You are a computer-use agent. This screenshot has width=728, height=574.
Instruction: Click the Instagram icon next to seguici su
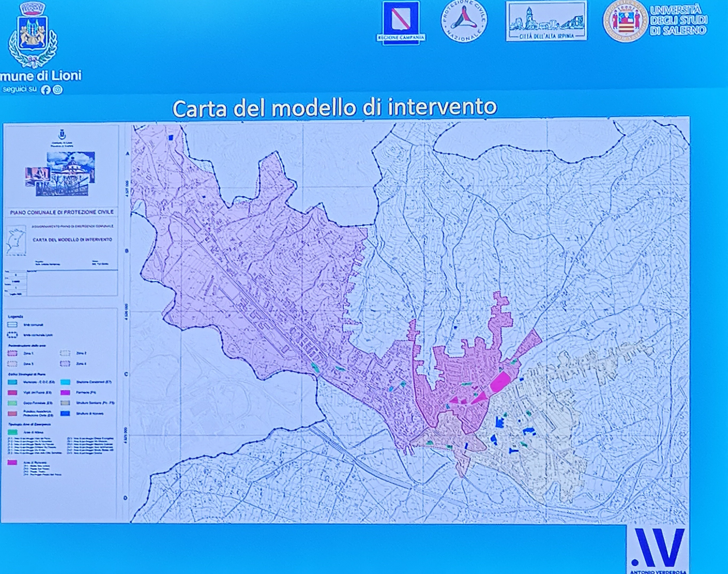click(58, 90)
